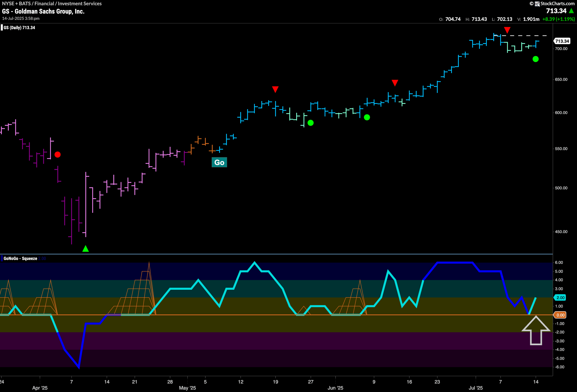The image size is (577, 392).
Task: Click the Apr '25 date axis label
Action: 40,388
